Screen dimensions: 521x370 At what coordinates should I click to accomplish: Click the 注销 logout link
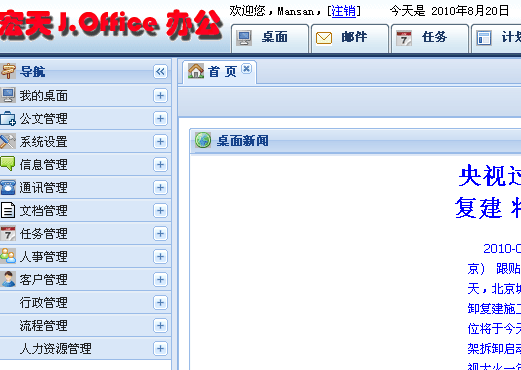pyautogui.click(x=344, y=11)
